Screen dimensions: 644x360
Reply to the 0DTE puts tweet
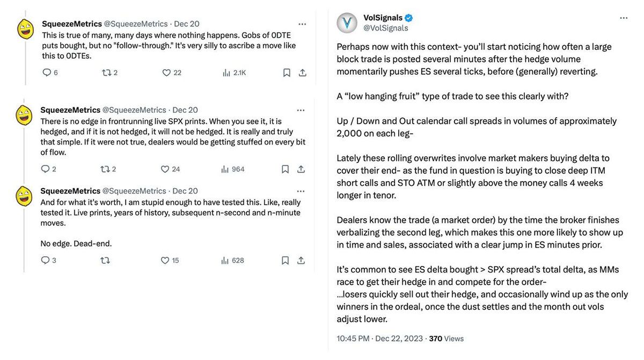tap(47, 73)
